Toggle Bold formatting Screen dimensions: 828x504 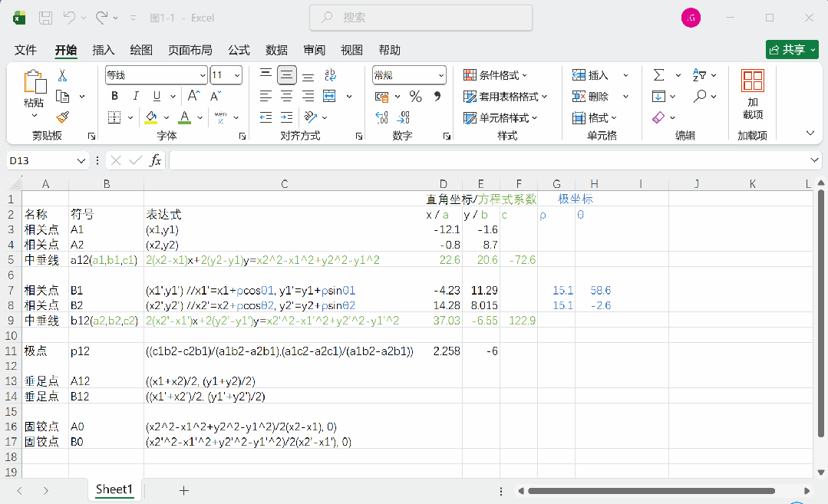[x=114, y=96]
